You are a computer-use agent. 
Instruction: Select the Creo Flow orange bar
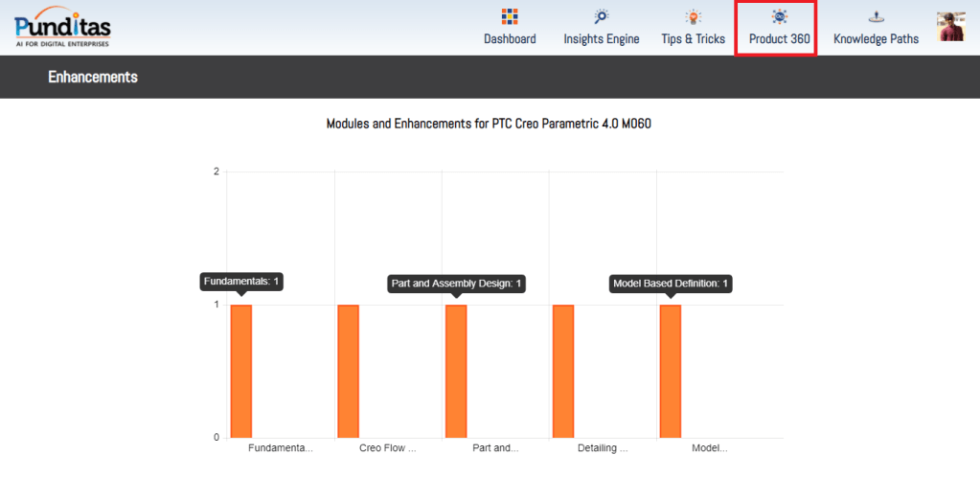349,371
